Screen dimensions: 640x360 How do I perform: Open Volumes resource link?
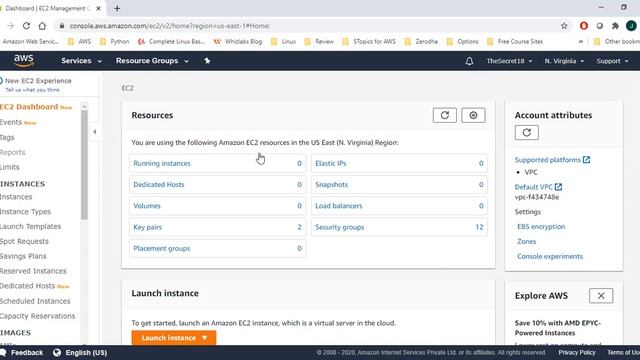147,206
